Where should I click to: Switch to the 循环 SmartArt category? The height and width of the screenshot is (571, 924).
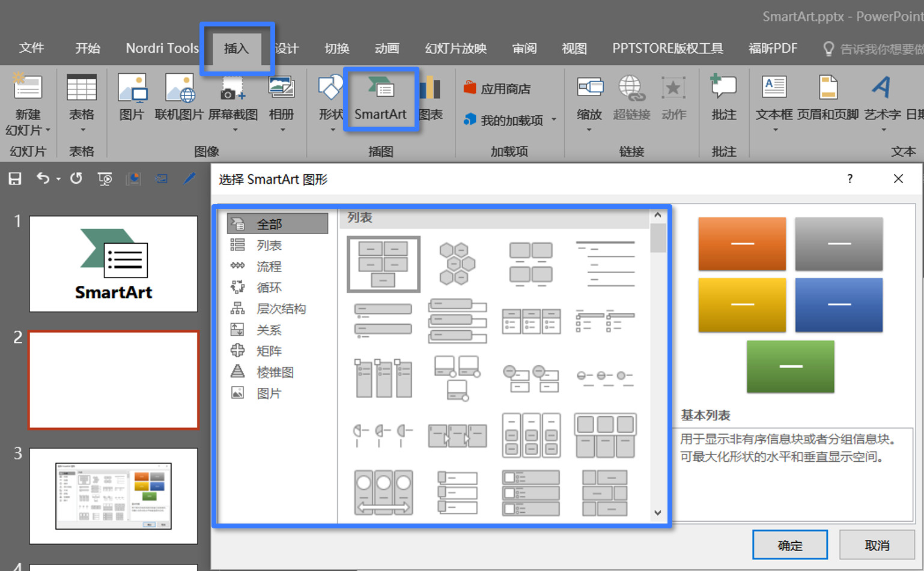(x=268, y=287)
